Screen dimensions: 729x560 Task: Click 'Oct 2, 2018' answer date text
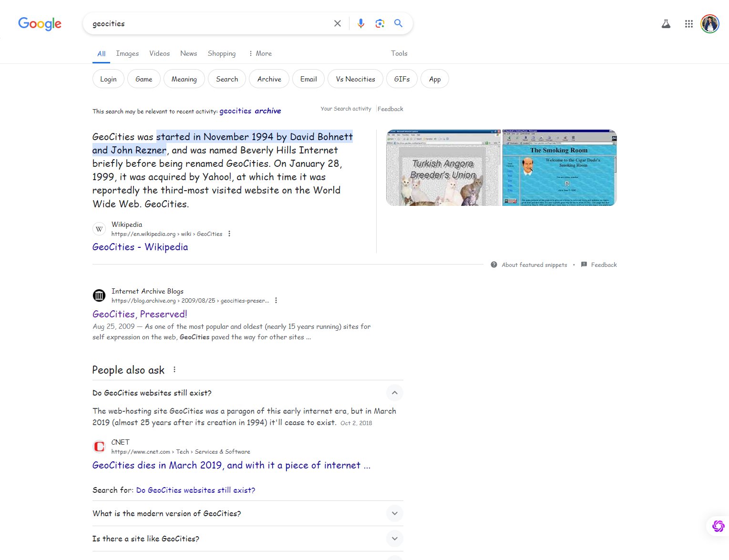click(356, 423)
